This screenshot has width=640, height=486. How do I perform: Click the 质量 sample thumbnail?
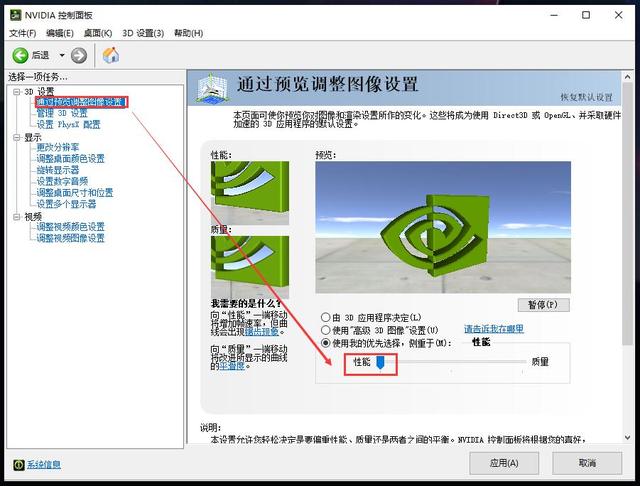tap(250, 268)
